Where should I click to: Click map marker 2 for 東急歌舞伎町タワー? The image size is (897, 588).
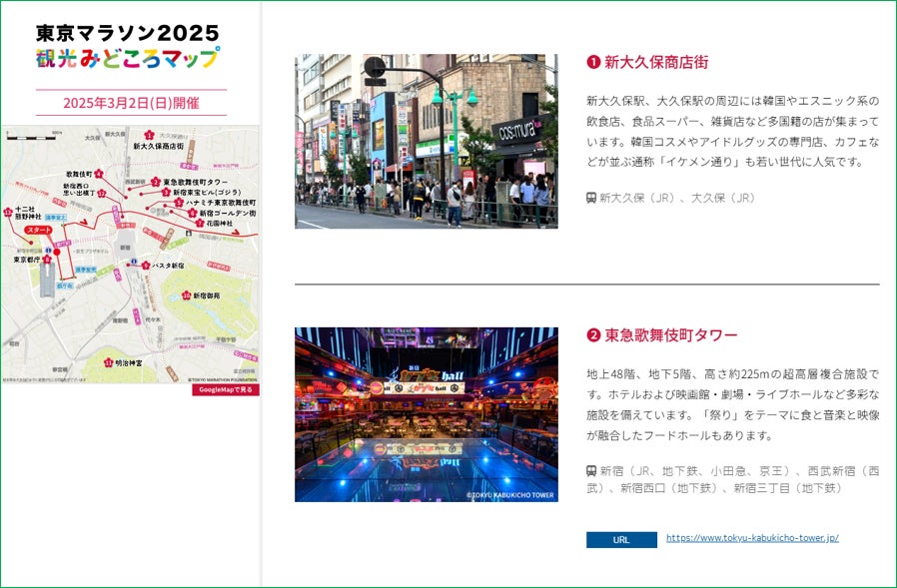point(156,182)
